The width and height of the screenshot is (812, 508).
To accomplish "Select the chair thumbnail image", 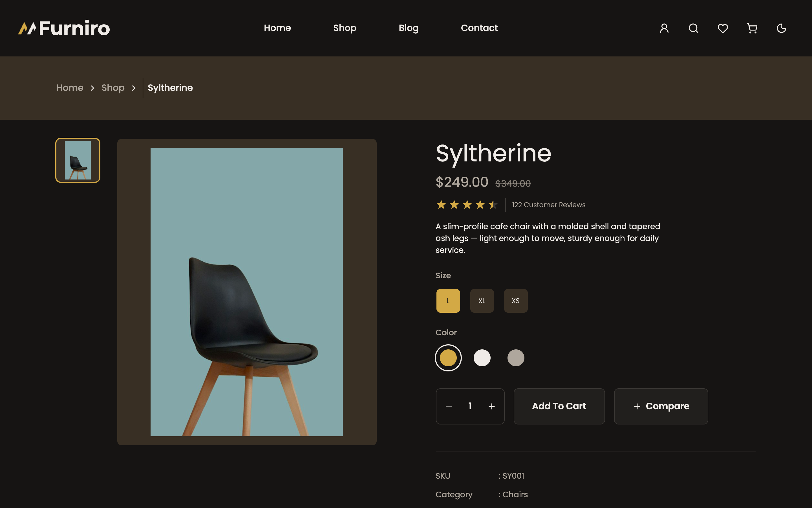I will click(x=78, y=160).
